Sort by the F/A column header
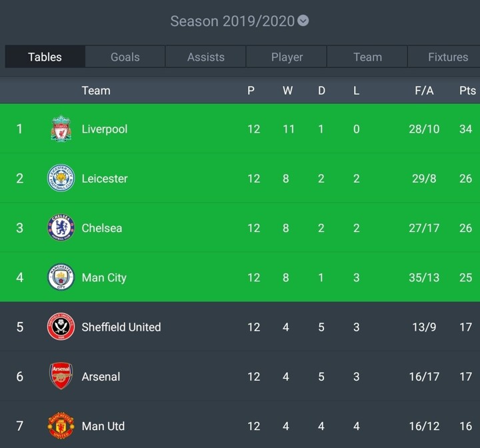The width and height of the screenshot is (480, 448). pos(424,91)
